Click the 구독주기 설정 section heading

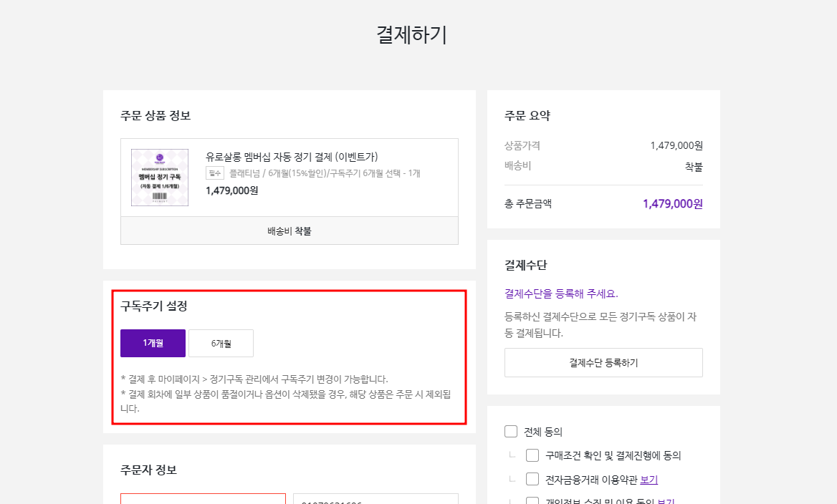point(154,306)
